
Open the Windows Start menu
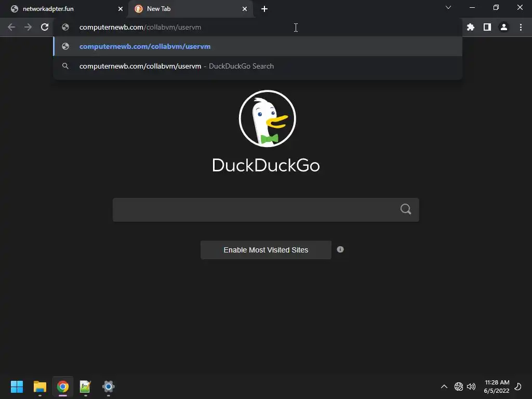pyautogui.click(x=17, y=387)
